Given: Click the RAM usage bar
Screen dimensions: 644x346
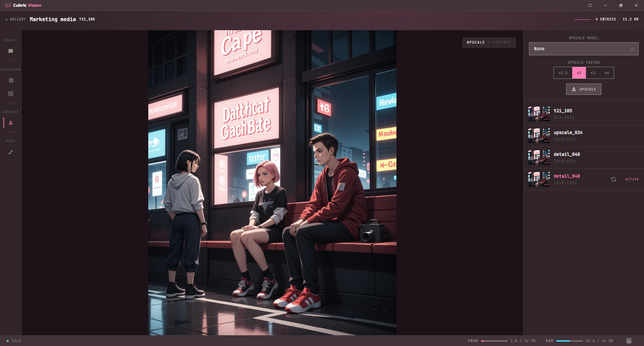Looking at the screenshot, I should tap(569, 341).
